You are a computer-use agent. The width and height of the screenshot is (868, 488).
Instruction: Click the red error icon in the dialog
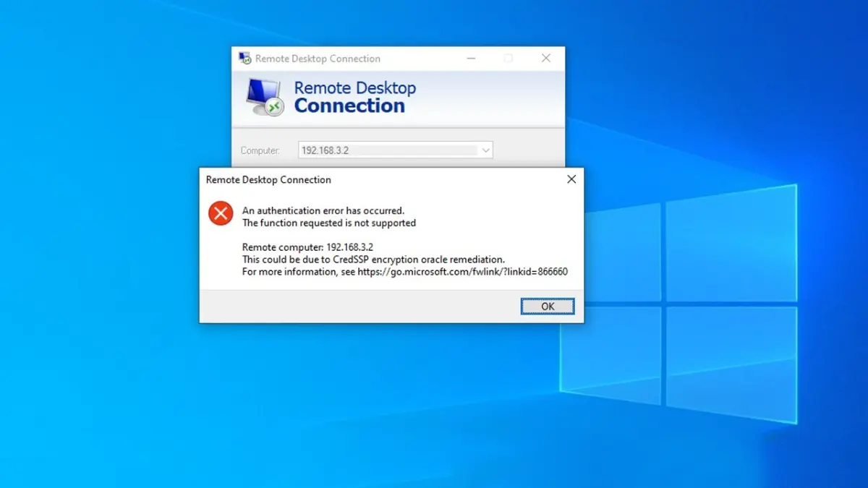point(221,213)
